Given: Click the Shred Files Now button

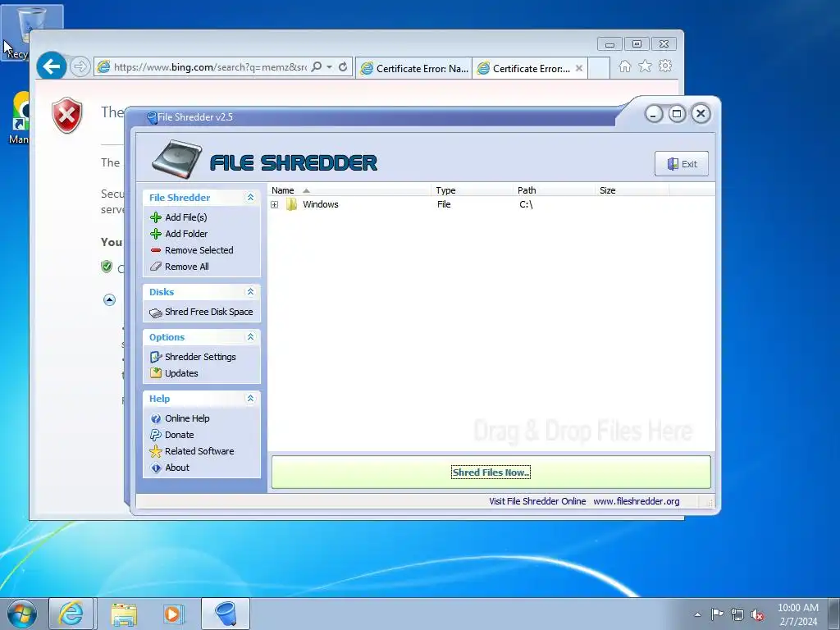Looking at the screenshot, I should tap(491, 472).
